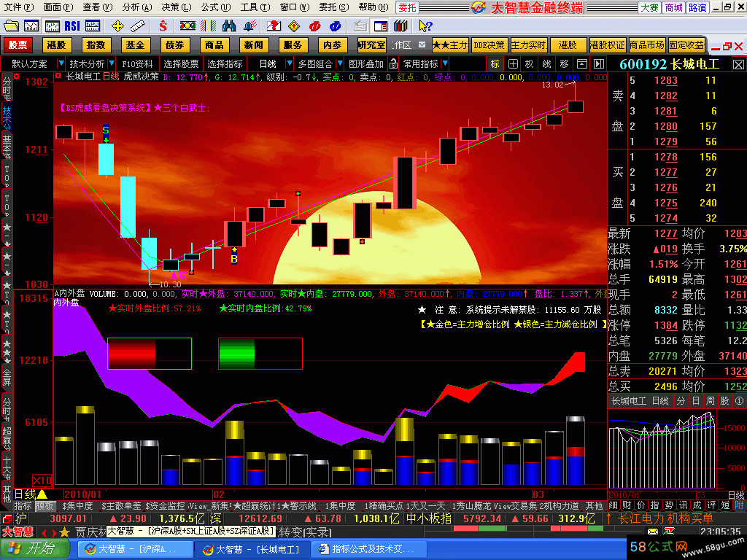This screenshot has height=560, width=747.
Task: Click the 新闻 button
Action: pos(253,44)
